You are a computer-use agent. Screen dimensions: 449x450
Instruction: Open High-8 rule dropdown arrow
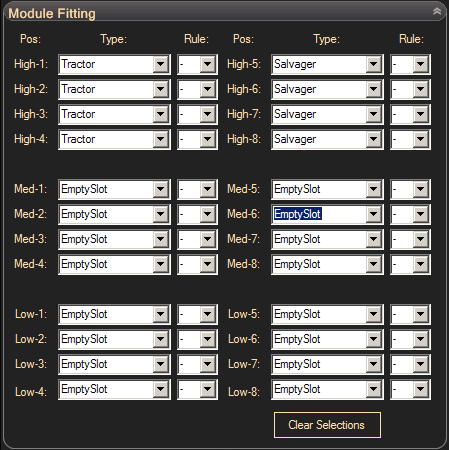pos(421,139)
